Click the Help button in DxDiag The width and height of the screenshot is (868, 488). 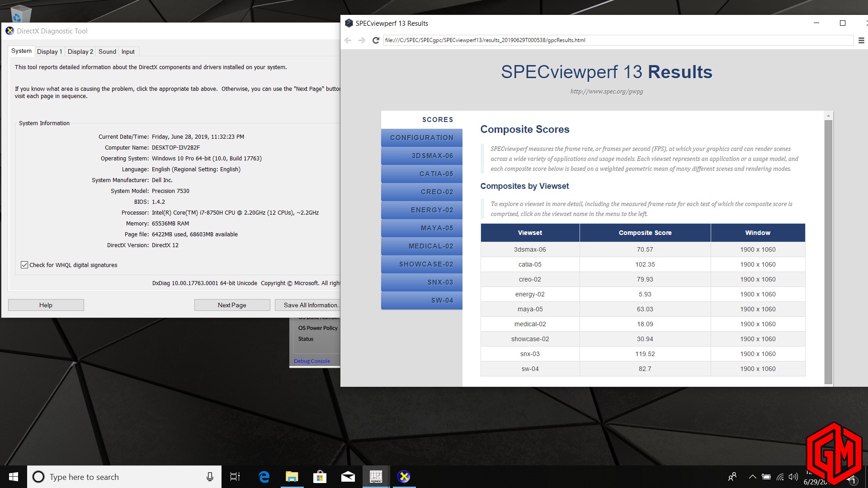click(x=46, y=305)
